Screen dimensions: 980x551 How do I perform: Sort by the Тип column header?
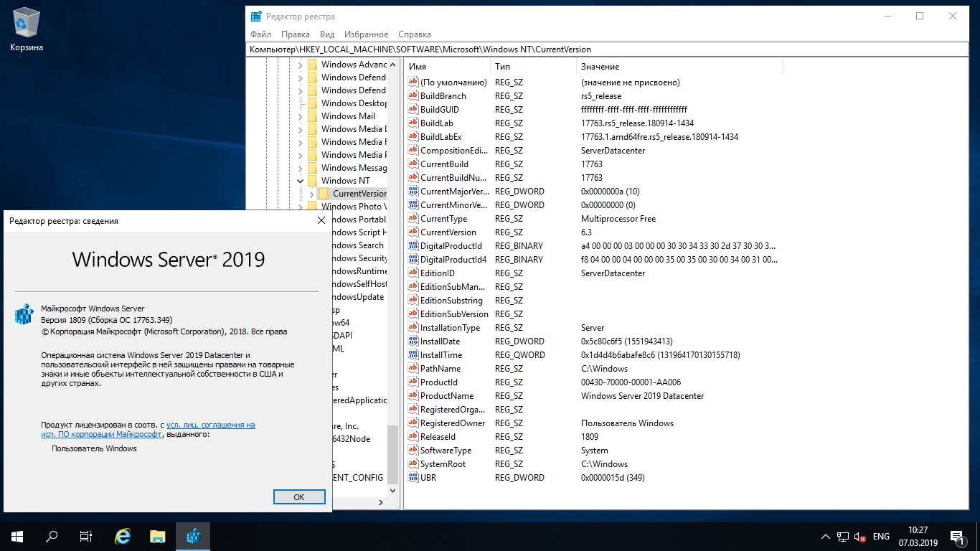[x=533, y=66]
